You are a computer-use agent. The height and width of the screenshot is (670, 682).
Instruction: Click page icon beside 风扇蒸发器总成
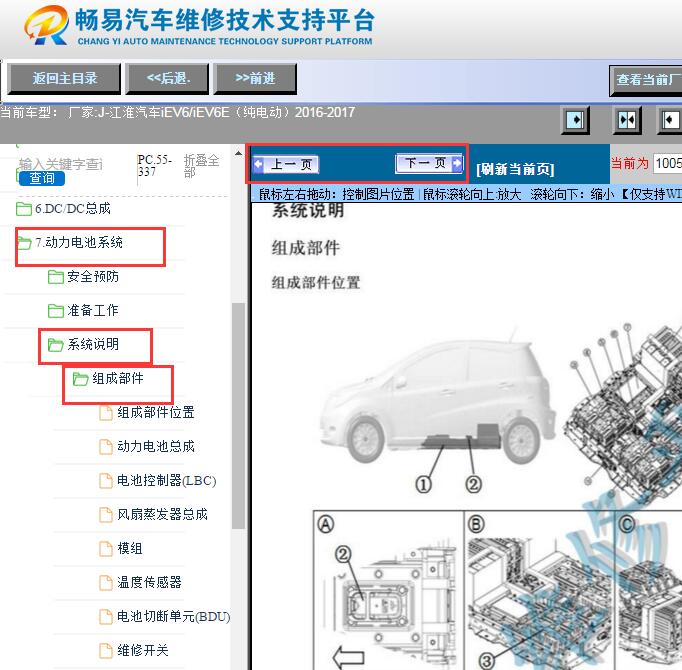(x=106, y=514)
